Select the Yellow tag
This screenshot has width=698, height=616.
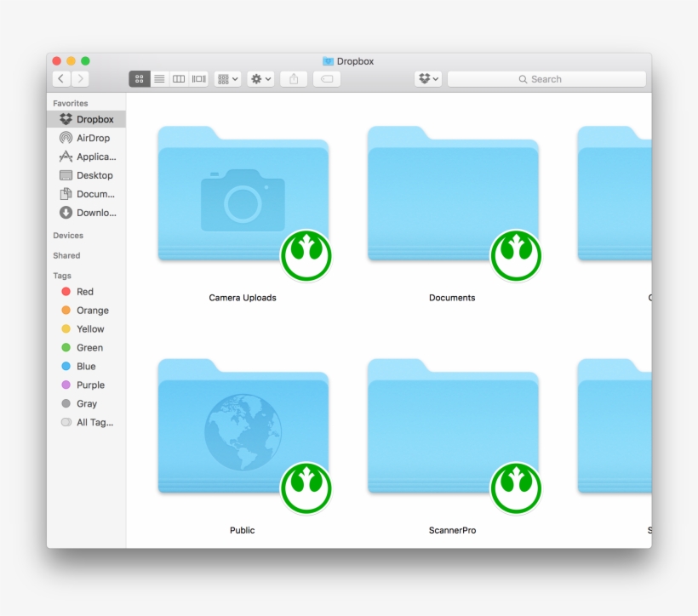pos(86,329)
